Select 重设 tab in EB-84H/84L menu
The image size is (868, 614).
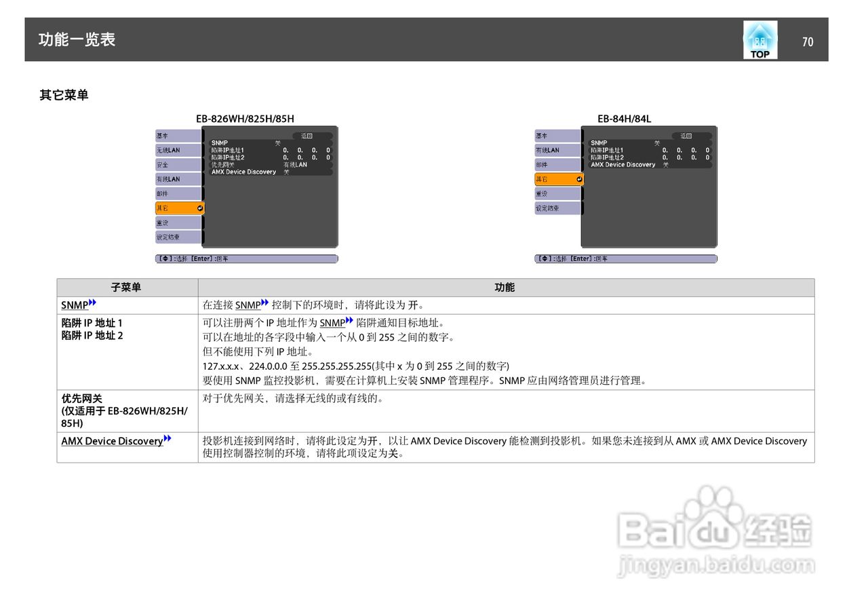point(557,193)
